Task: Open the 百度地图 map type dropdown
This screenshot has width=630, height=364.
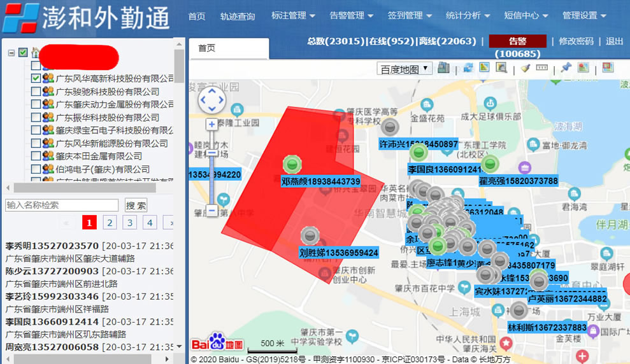Action: (x=404, y=69)
